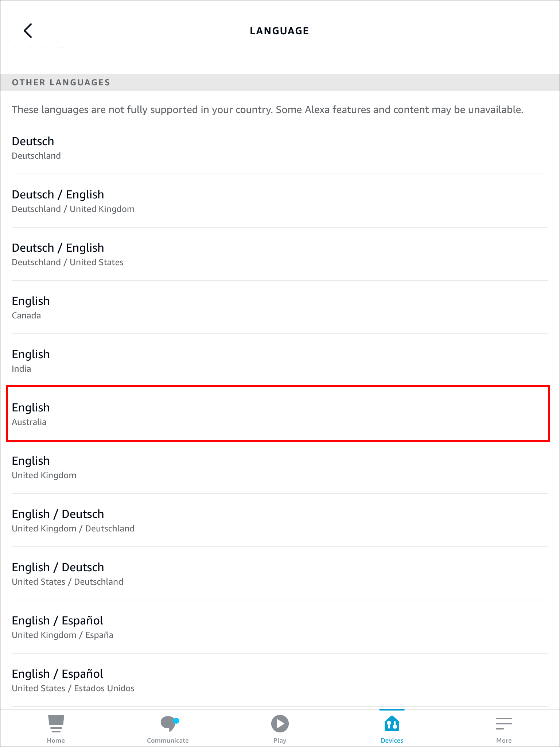
Task: Select the Devices house icon
Action: click(x=392, y=724)
